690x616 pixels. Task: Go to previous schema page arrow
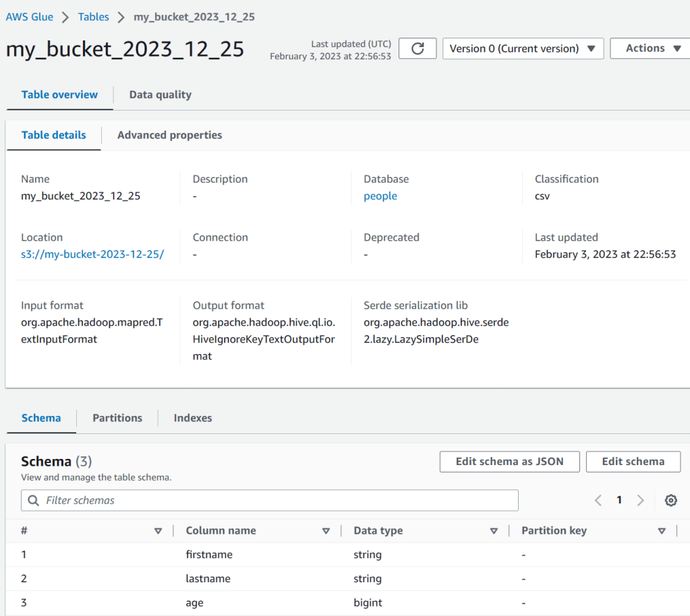598,500
